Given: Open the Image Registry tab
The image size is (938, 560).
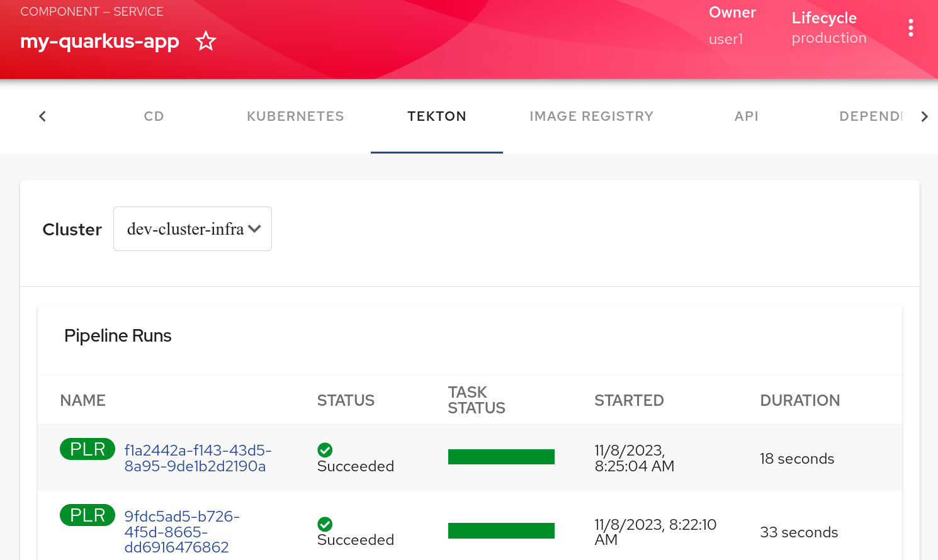Looking at the screenshot, I should point(591,116).
